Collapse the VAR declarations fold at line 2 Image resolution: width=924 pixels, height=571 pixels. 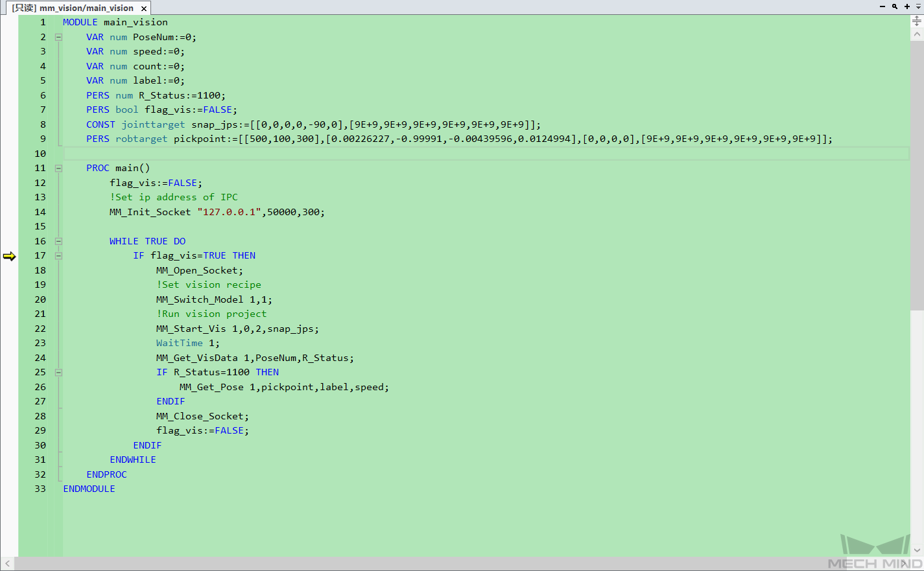coord(58,37)
